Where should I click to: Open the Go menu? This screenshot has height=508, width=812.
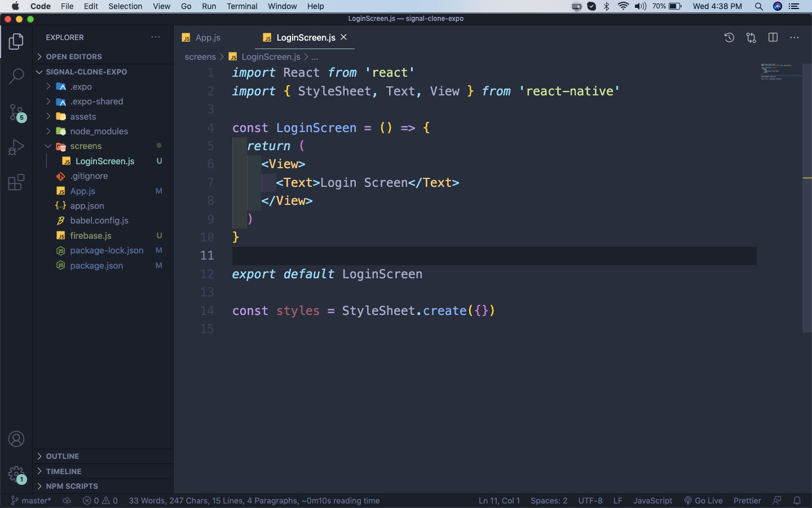(186, 6)
